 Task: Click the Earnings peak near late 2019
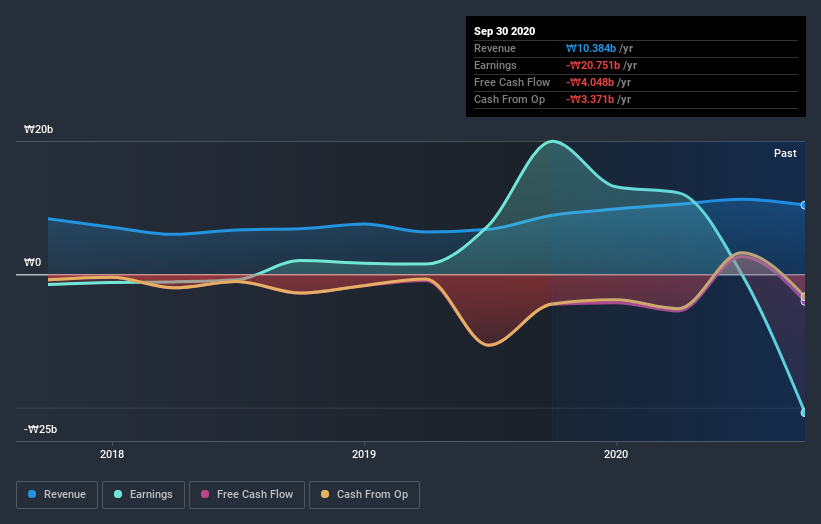click(552, 141)
